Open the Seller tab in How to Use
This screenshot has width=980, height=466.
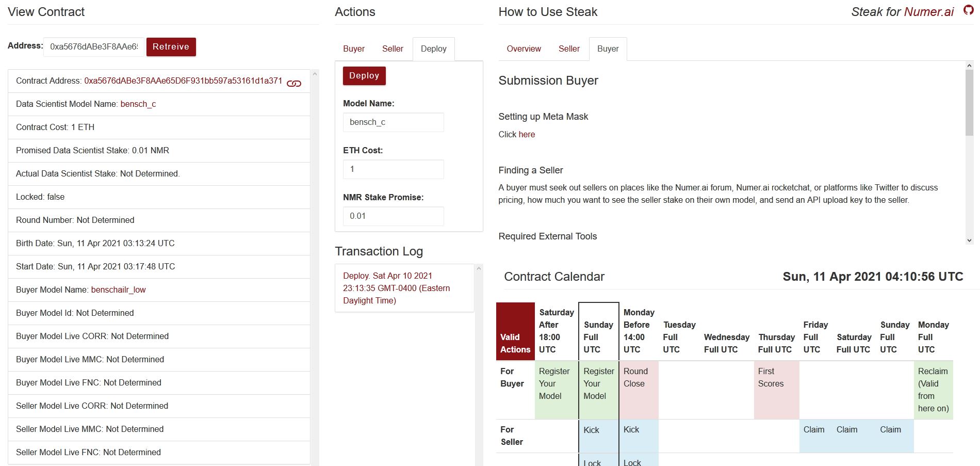coord(569,49)
